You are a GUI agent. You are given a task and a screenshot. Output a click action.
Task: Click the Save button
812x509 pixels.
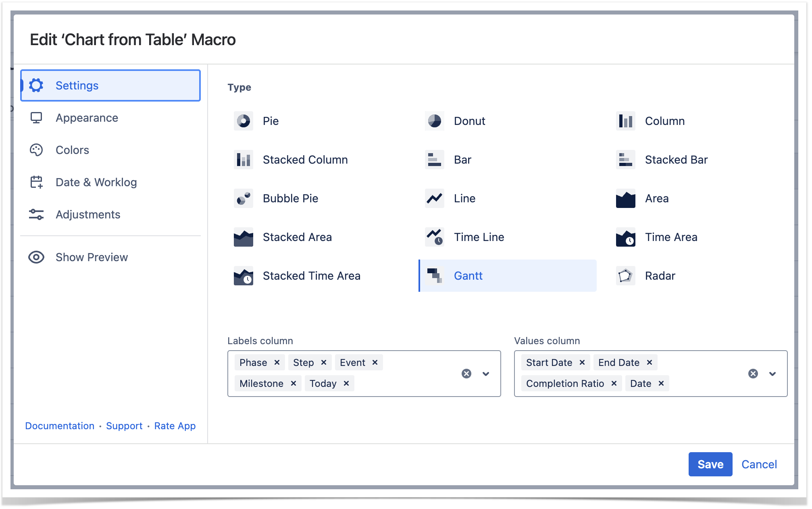click(x=710, y=464)
